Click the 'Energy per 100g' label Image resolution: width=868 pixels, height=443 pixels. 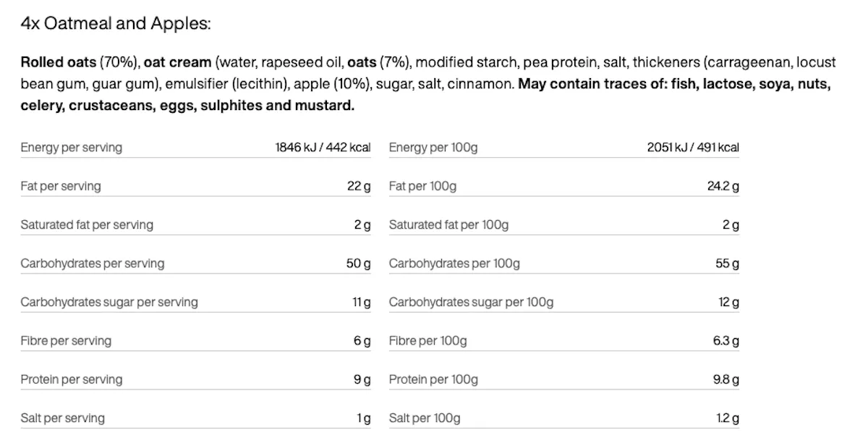433,148
